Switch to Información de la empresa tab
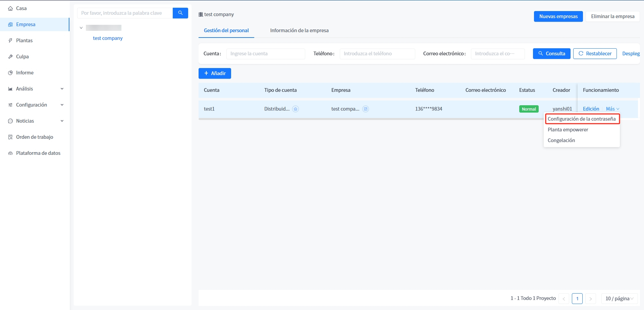644x310 pixels. click(x=299, y=30)
